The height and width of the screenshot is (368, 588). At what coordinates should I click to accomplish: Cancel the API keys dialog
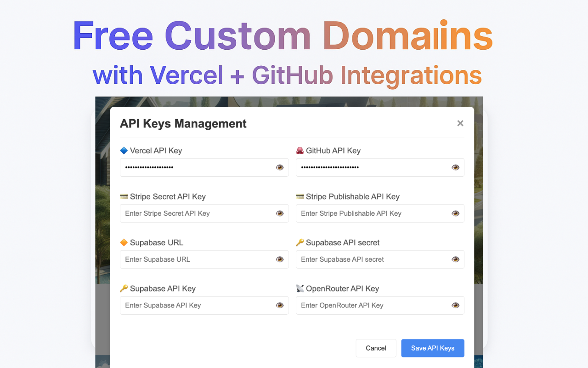click(x=376, y=348)
